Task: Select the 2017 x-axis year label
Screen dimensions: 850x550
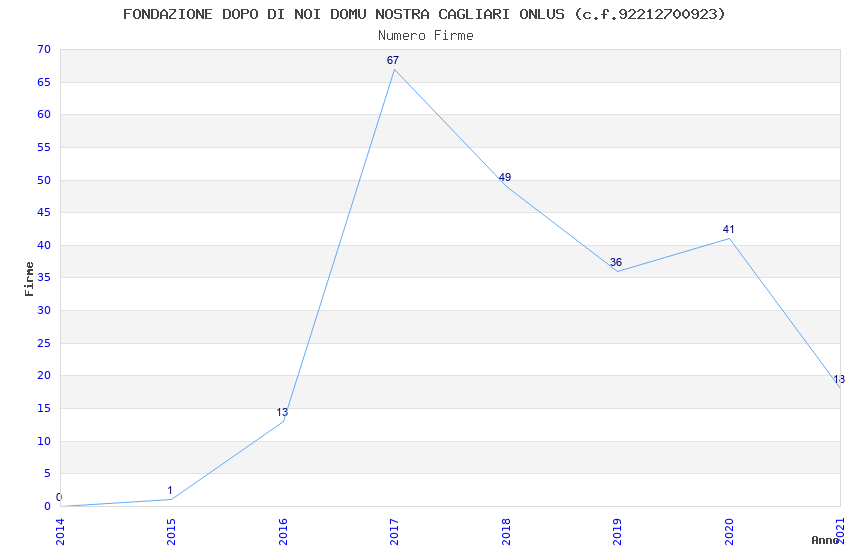Action: point(394,532)
